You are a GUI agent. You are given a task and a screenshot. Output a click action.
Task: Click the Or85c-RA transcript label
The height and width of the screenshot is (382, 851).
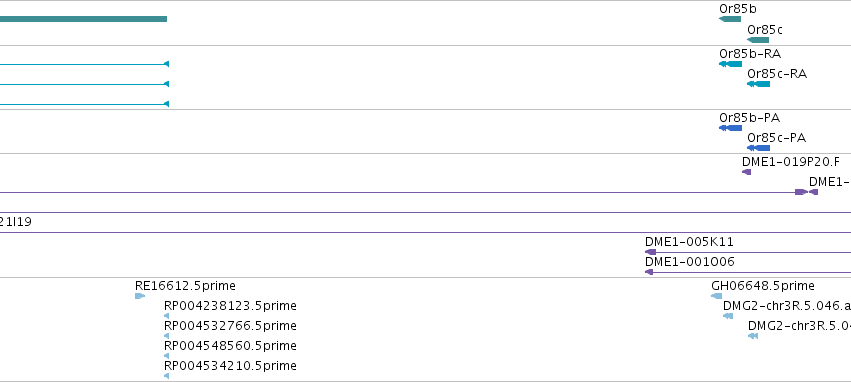coord(777,73)
